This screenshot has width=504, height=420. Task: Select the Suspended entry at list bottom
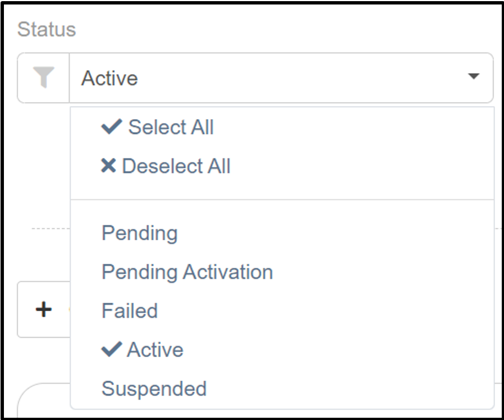tap(154, 389)
